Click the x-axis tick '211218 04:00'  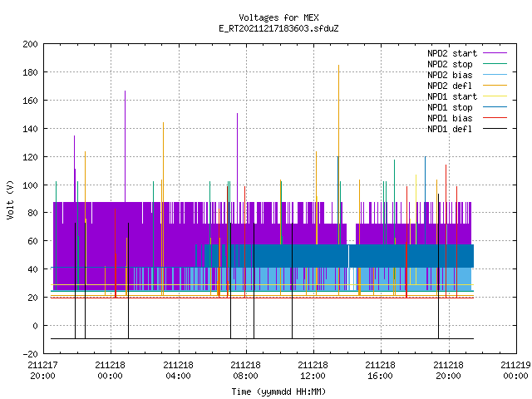click(x=178, y=371)
